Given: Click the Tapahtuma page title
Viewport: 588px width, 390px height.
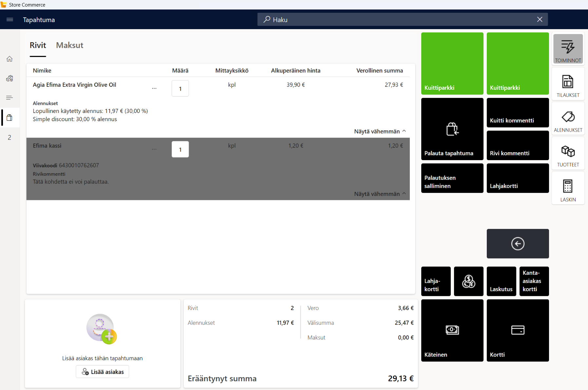Looking at the screenshot, I should (39, 20).
